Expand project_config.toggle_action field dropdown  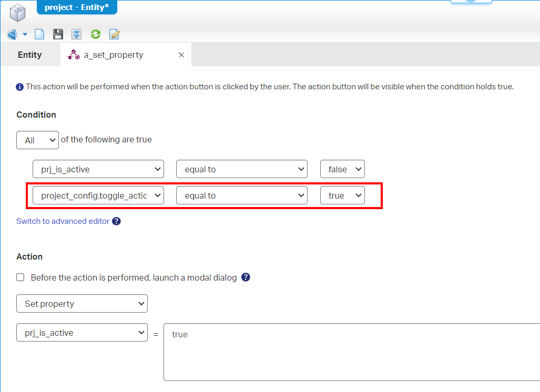tap(98, 195)
